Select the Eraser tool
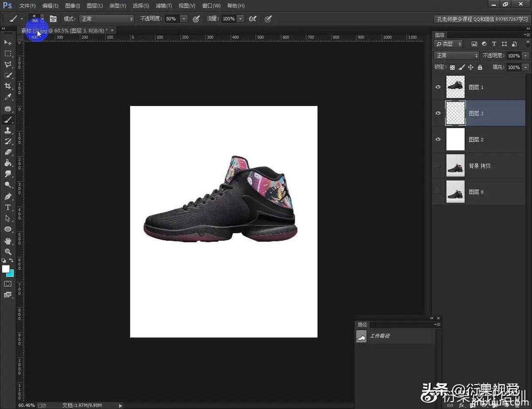 (x=8, y=152)
